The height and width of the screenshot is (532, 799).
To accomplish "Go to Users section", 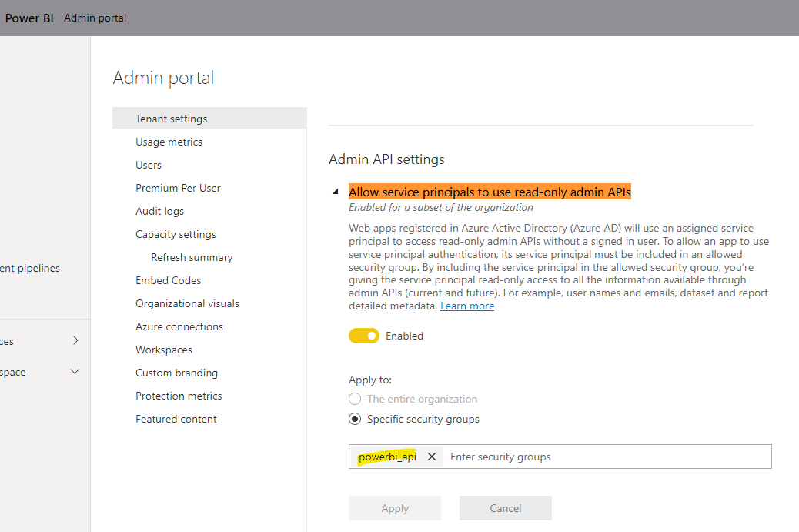I will pyautogui.click(x=149, y=165).
